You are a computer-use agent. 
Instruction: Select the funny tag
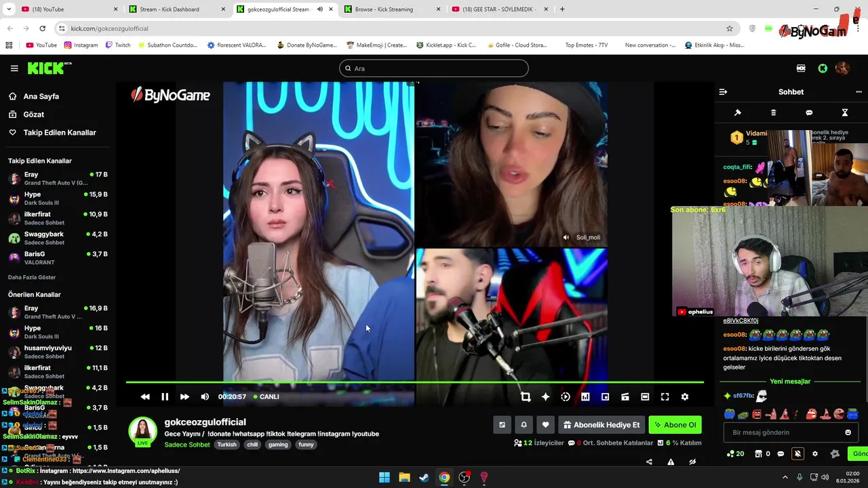[x=306, y=445]
